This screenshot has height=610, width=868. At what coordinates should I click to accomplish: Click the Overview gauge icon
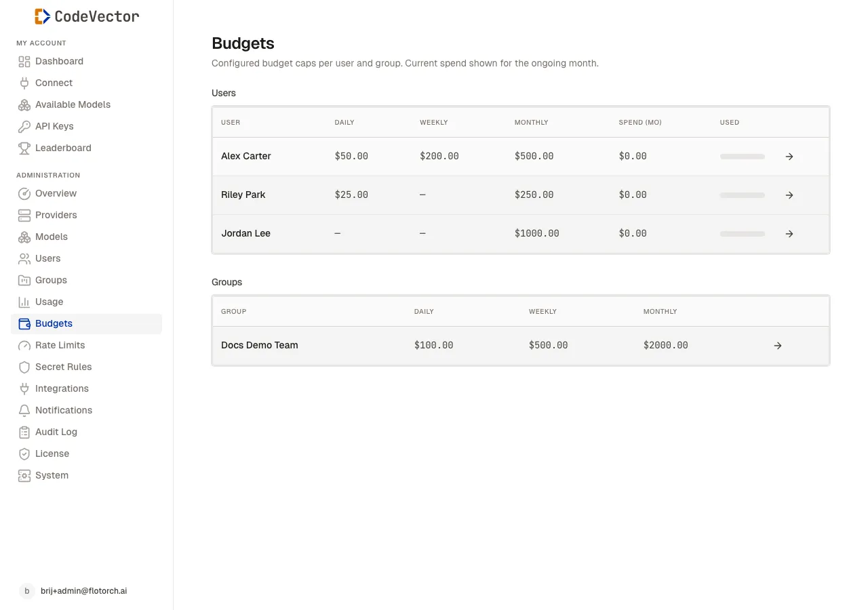point(24,194)
